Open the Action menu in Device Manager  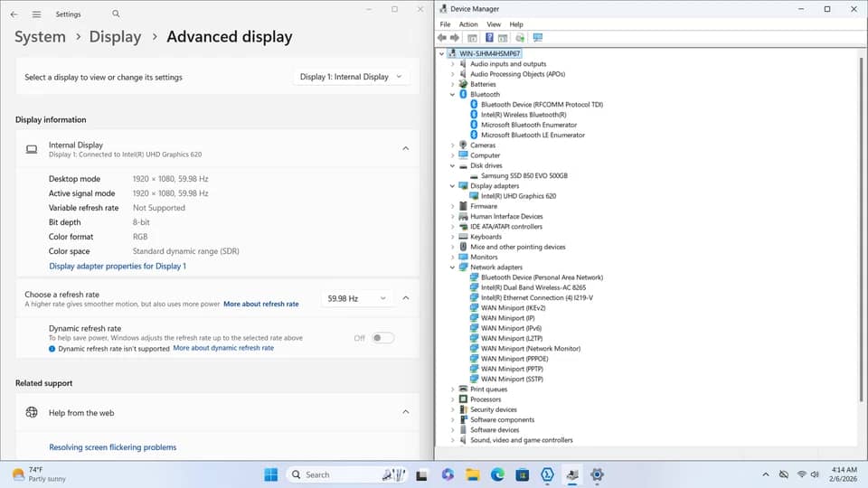(x=468, y=24)
